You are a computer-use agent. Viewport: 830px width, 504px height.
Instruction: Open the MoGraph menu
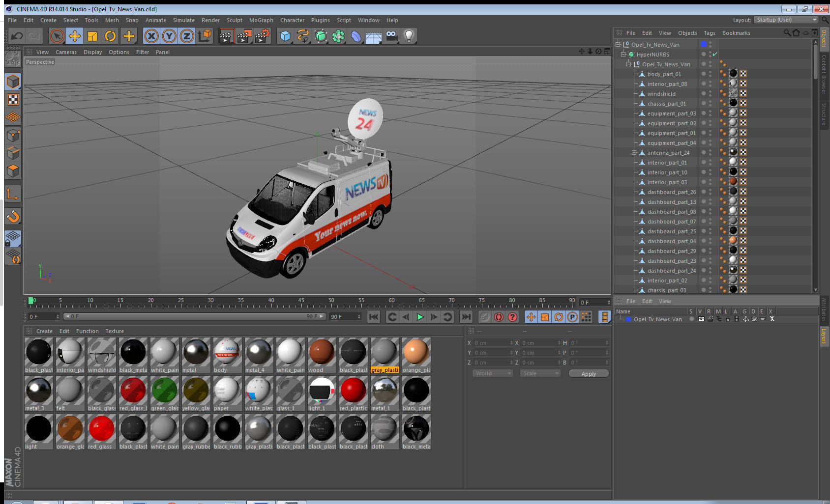pos(261,20)
